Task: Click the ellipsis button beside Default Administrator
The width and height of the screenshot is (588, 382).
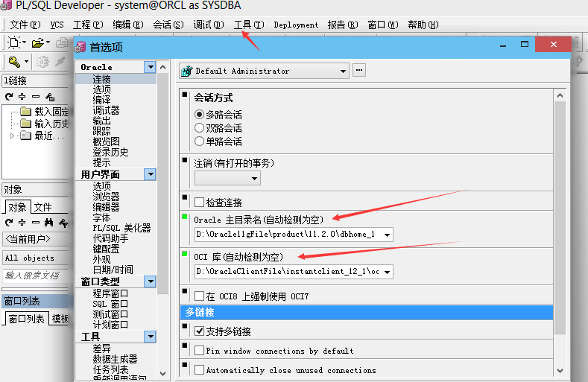Action: pyautogui.click(x=359, y=71)
